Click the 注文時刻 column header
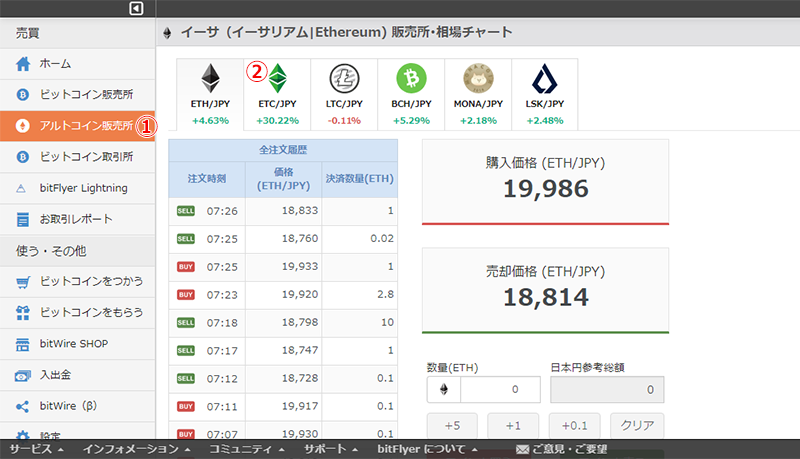This screenshot has width=800, height=459. point(207,179)
